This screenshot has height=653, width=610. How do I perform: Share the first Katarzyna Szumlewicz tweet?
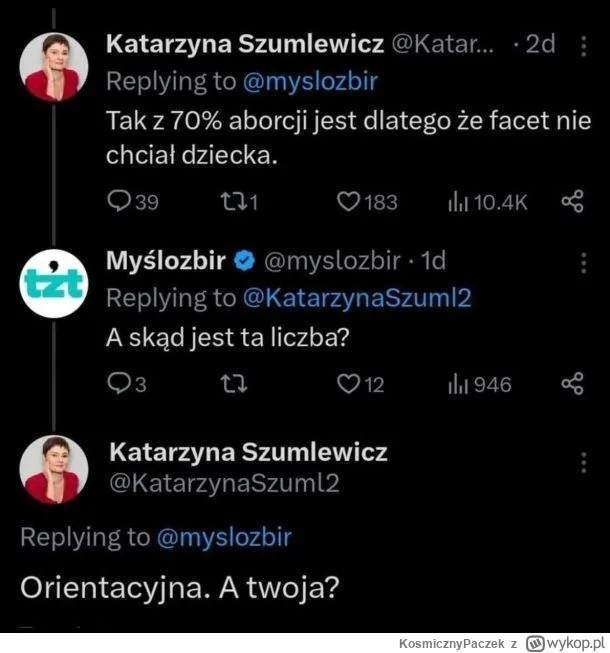(572, 202)
